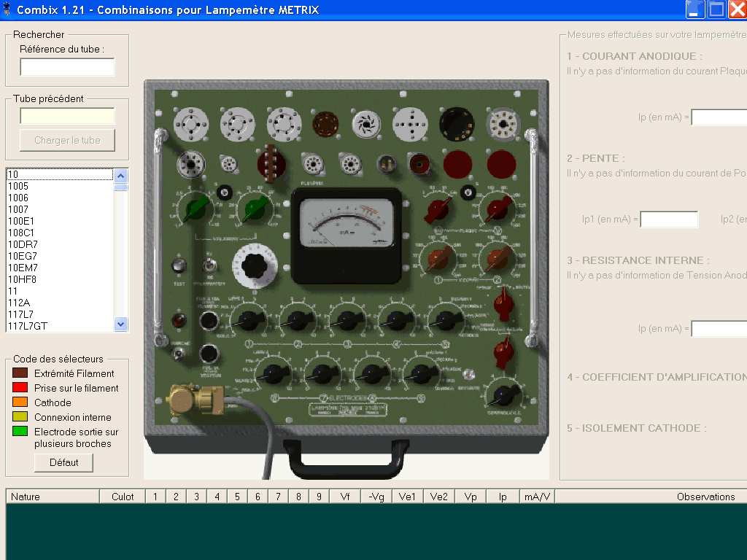Click the analog mA meter on the tube tester
Viewport: 747px width, 560px height.
click(x=347, y=236)
